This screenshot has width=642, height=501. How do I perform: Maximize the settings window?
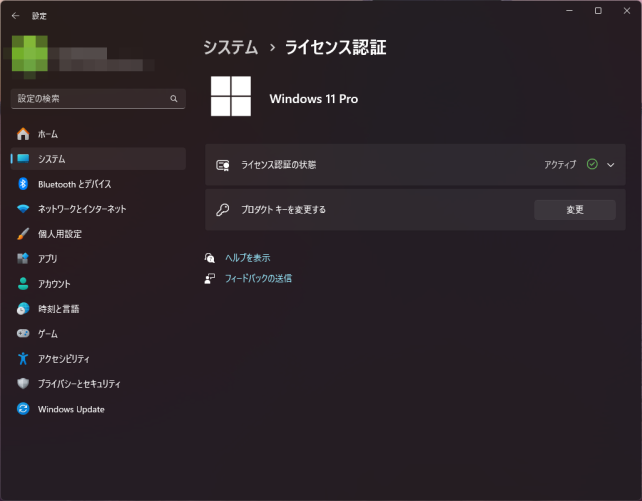pos(598,11)
